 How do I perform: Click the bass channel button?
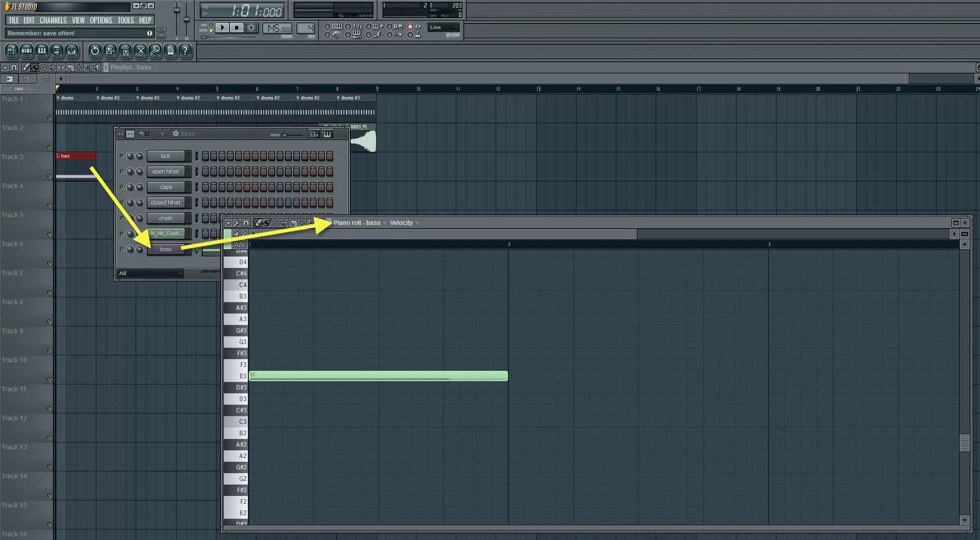[x=166, y=249]
